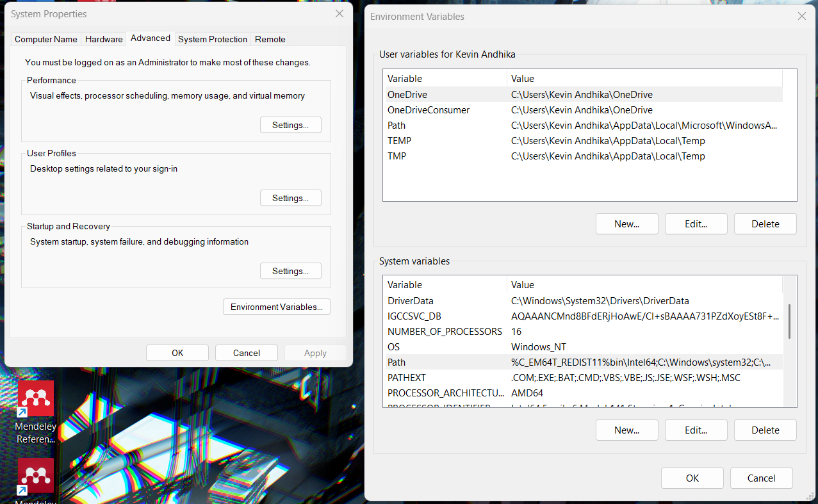Open Performance Settings button
This screenshot has width=818, height=504.
290,125
